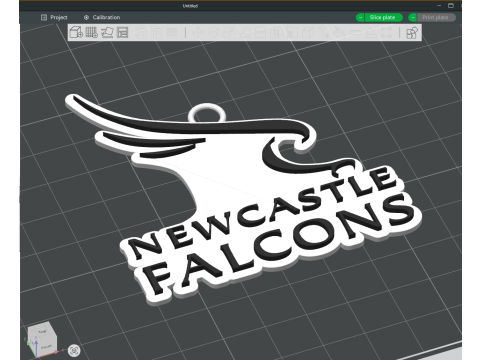Click the Variable layer height icon
This screenshot has width=480, height=360.
point(172,32)
